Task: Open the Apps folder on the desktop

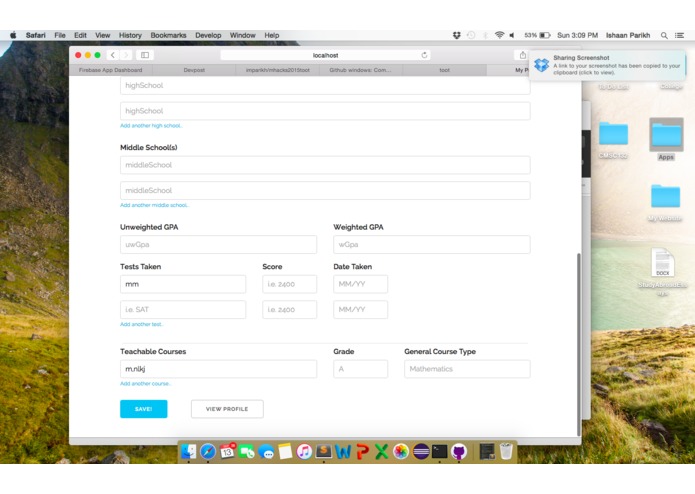Action: click(666, 139)
